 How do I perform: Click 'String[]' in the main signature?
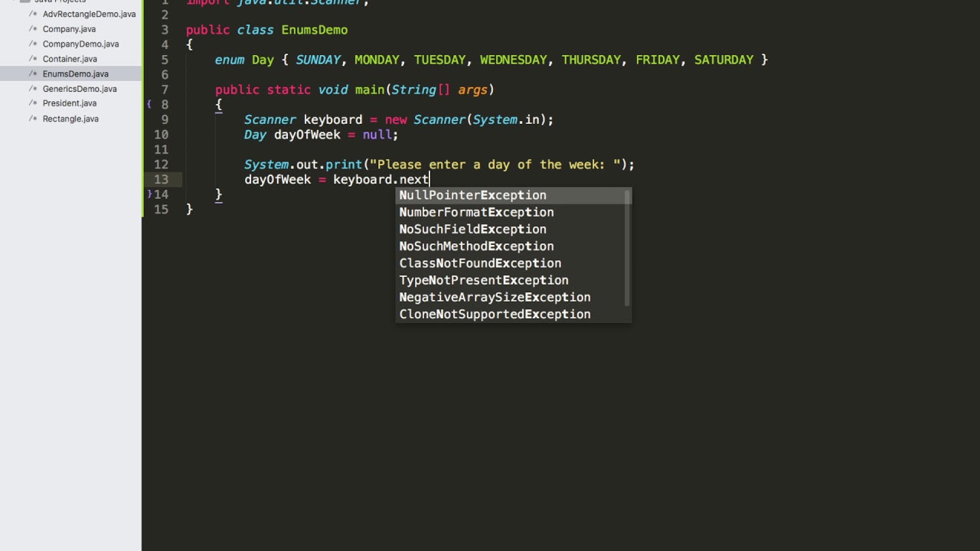[421, 90]
